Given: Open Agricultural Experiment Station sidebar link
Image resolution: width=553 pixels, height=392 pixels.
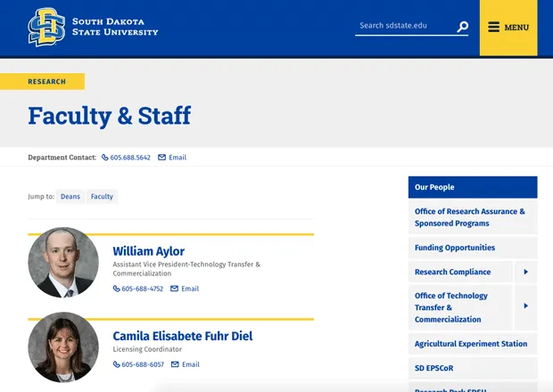Looking at the screenshot, I should pyautogui.click(x=473, y=344).
